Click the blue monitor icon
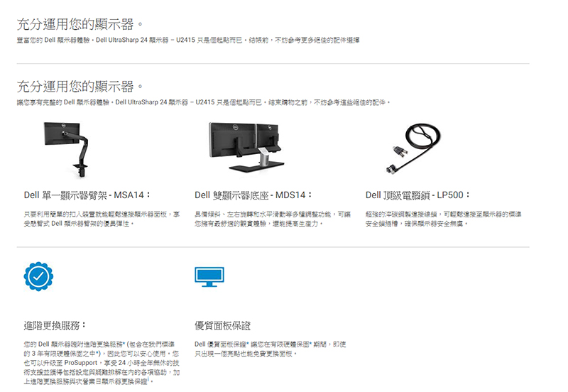 [x=209, y=277]
